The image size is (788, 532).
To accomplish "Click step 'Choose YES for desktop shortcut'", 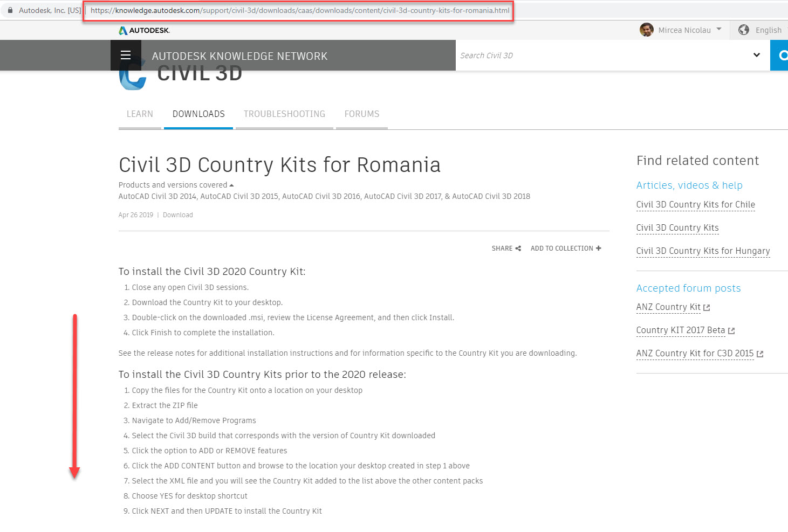I will (x=189, y=496).
